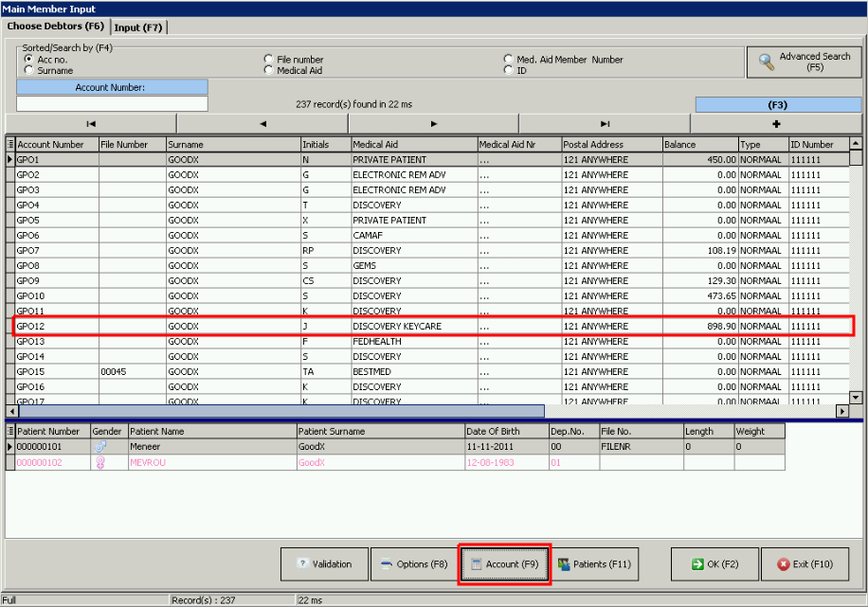
Task: Jump to last record arrow
Action: 605,124
